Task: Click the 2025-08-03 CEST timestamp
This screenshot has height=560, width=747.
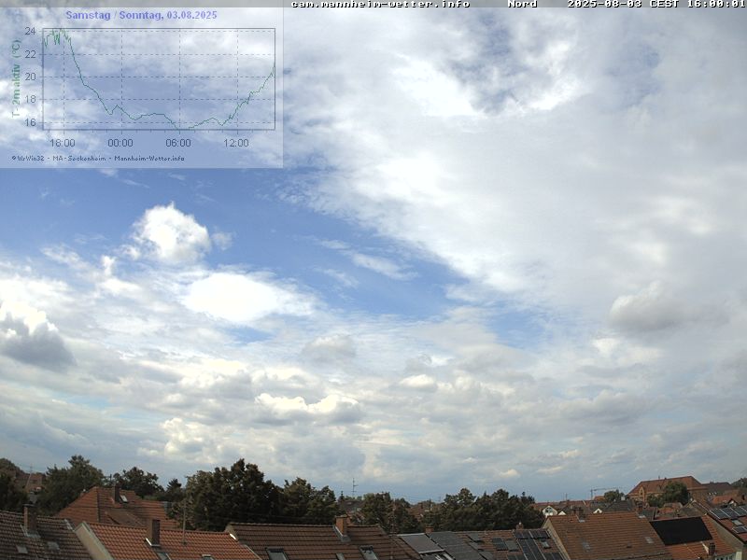Action: (x=655, y=4)
